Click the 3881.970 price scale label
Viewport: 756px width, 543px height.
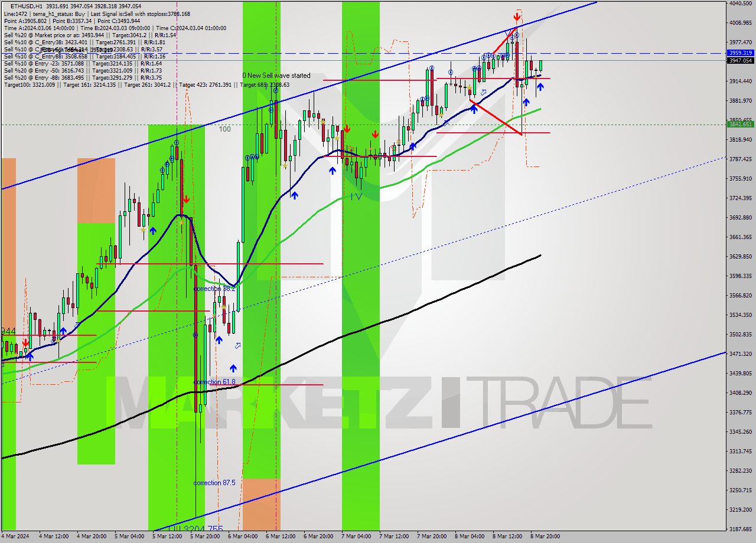(x=741, y=100)
